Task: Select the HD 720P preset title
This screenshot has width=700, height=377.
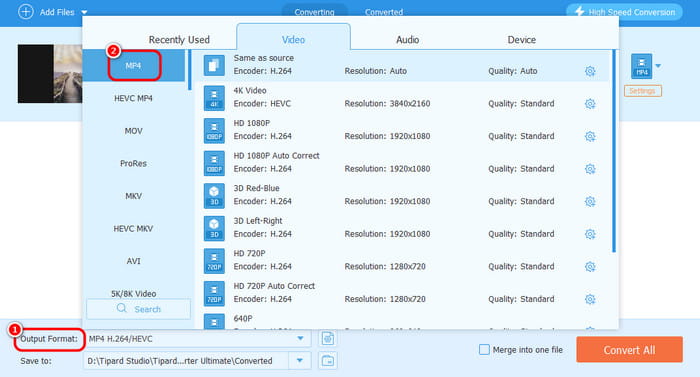Action: (249, 253)
